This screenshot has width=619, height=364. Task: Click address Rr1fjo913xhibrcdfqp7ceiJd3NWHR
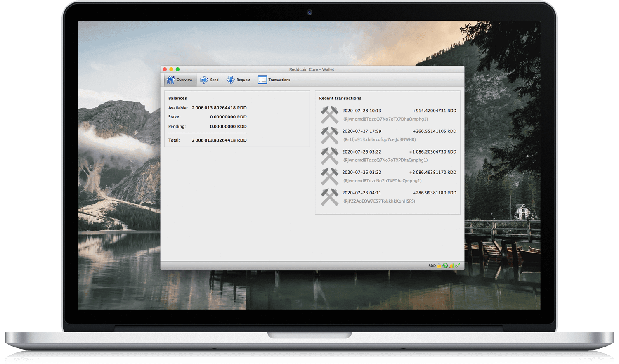(x=379, y=139)
